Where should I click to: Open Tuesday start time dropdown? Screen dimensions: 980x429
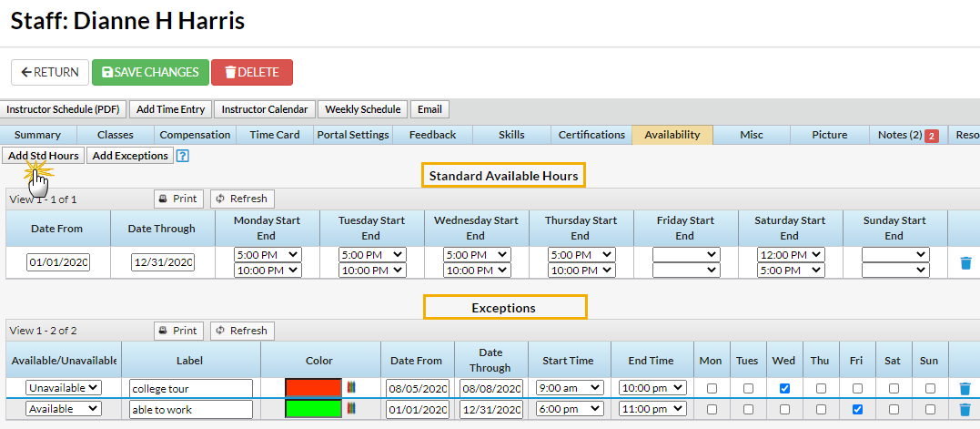372,254
